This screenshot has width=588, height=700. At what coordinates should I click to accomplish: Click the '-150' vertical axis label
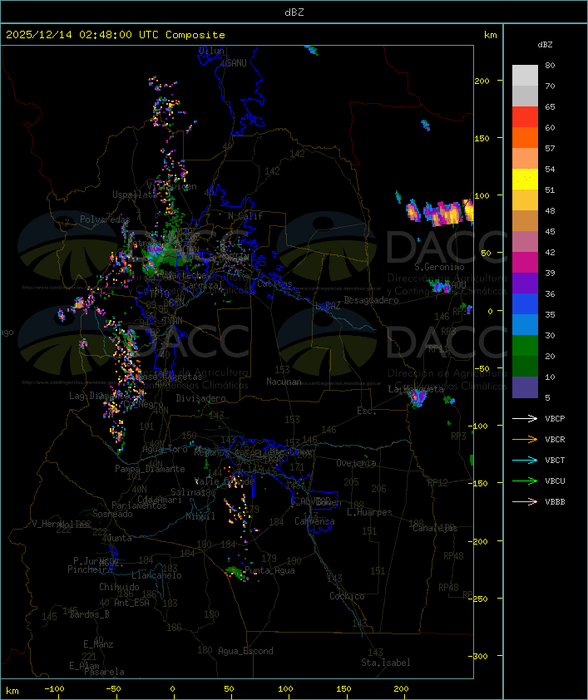pos(480,484)
